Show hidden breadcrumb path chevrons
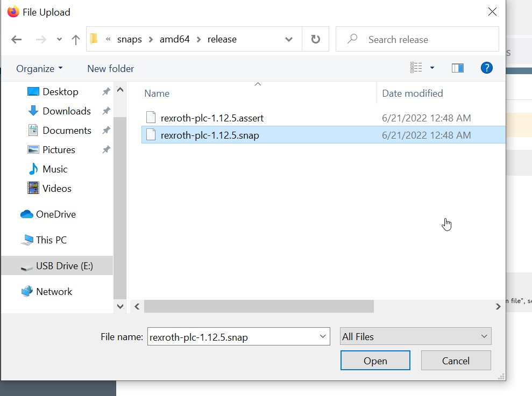The width and height of the screenshot is (532, 396). tap(108, 39)
